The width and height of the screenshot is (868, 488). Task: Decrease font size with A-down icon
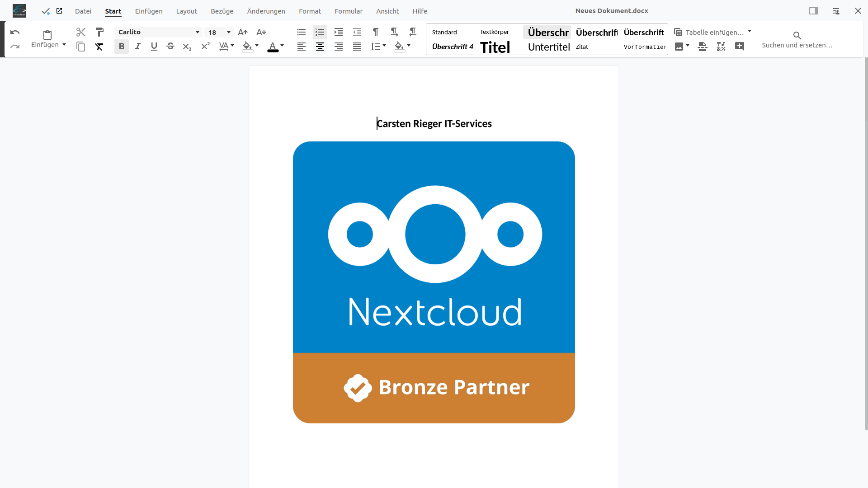pyautogui.click(x=261, y=32)
